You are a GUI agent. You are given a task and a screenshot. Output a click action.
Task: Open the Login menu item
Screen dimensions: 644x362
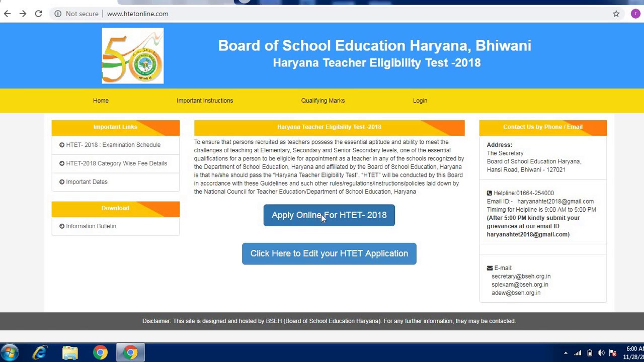click(420, 101)
